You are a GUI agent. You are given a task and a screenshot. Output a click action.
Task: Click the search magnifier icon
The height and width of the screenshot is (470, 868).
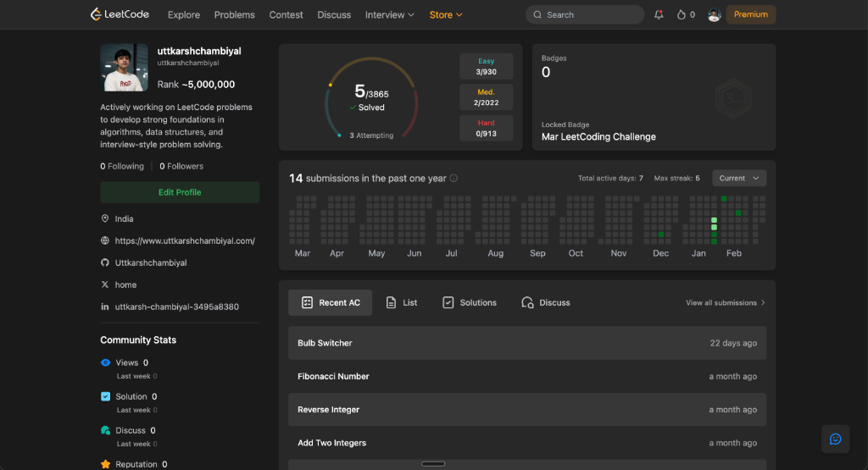click(537, 15)
